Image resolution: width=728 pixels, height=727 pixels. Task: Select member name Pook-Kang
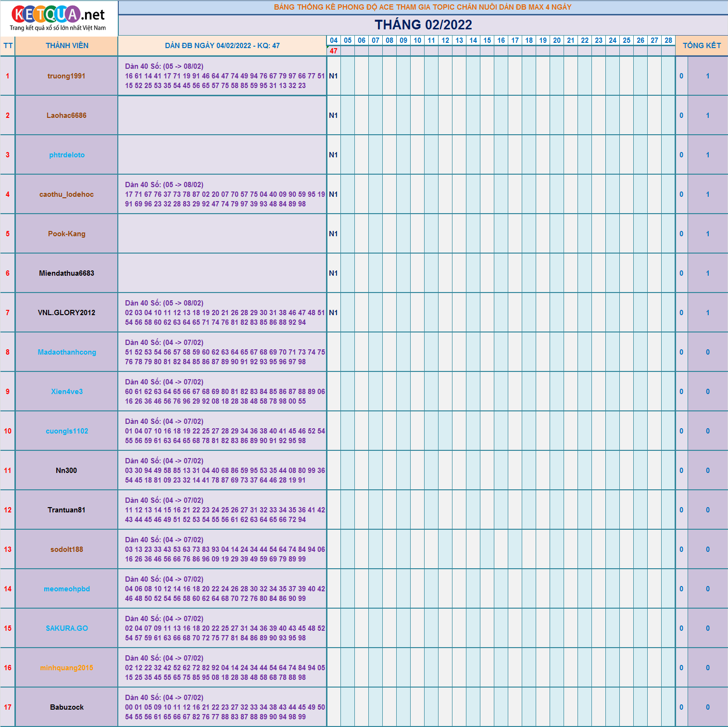[67, 234]
